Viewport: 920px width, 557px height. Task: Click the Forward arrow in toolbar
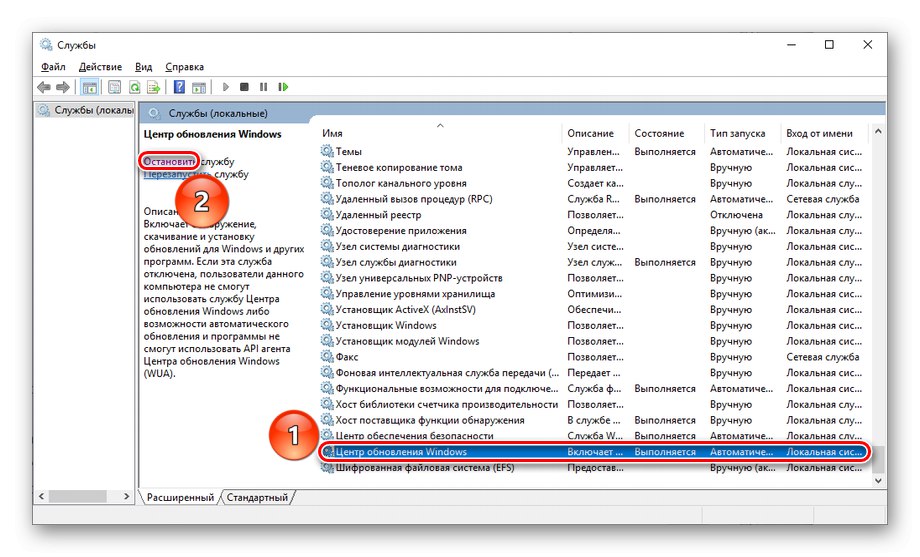pos(62,87)
